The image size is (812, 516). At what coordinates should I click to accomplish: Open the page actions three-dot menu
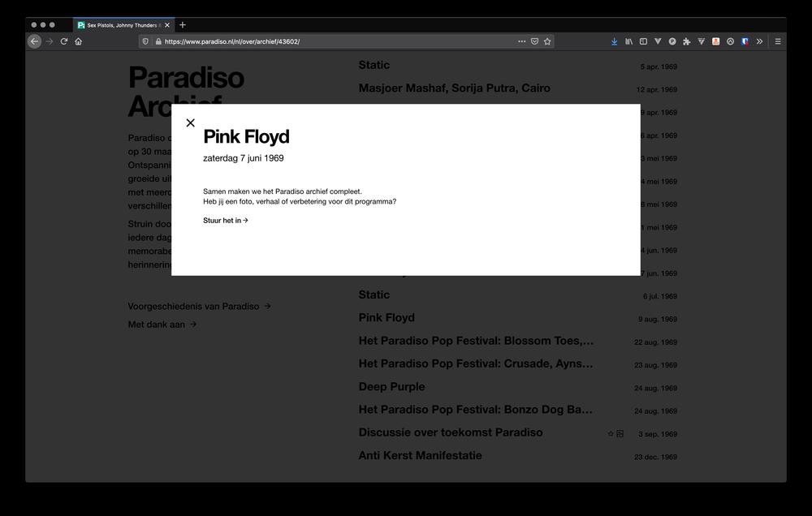coord(521,41)
